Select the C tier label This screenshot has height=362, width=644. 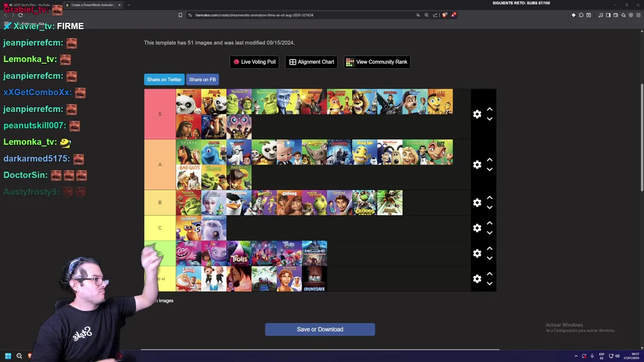pos(160,228)
